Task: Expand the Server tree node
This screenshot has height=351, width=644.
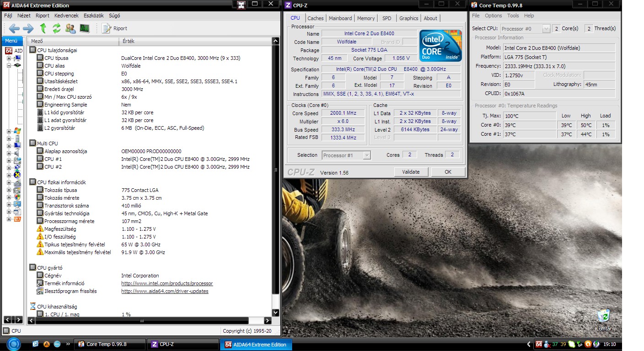Action: 9,138
